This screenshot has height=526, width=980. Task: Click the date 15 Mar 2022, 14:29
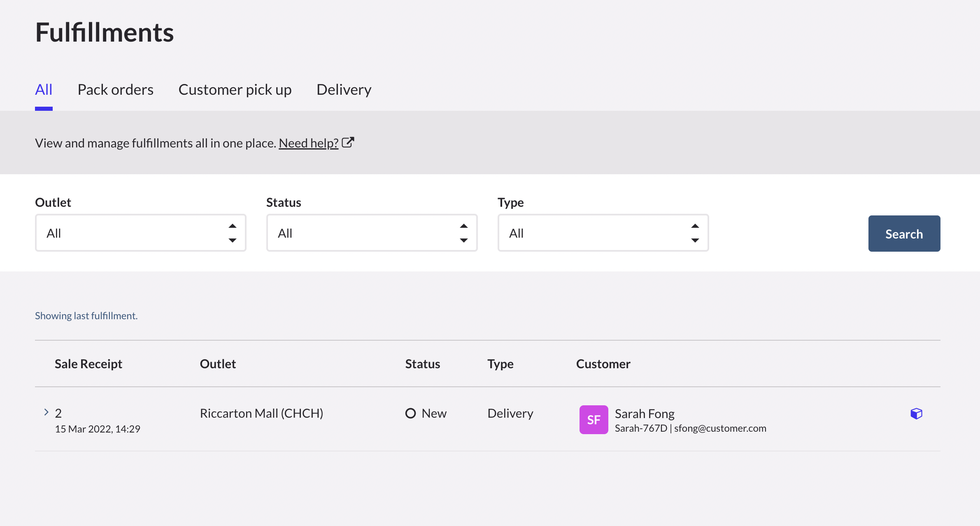coord(98,429)
